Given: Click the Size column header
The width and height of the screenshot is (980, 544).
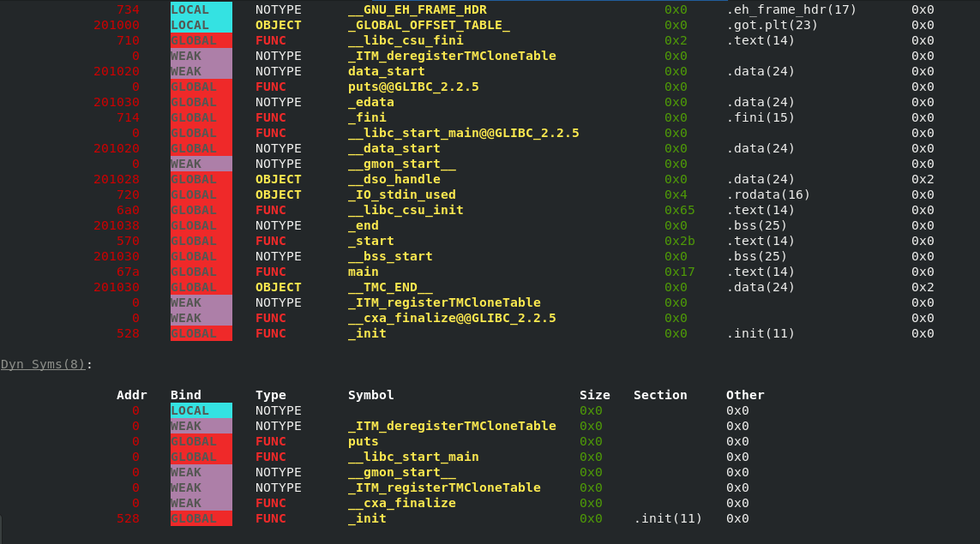Looking at the screenshot, I should pos(594,395).
